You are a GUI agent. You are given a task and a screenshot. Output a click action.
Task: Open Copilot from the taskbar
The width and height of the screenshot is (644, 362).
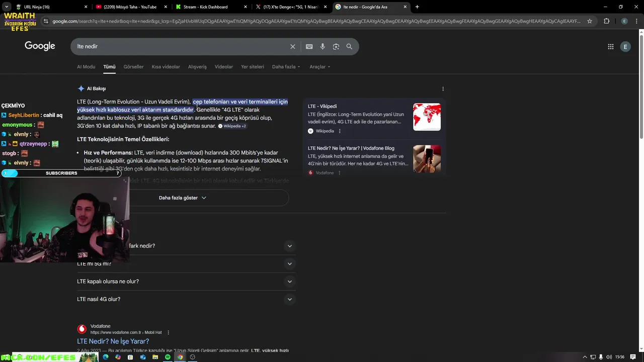coord(118,357)
